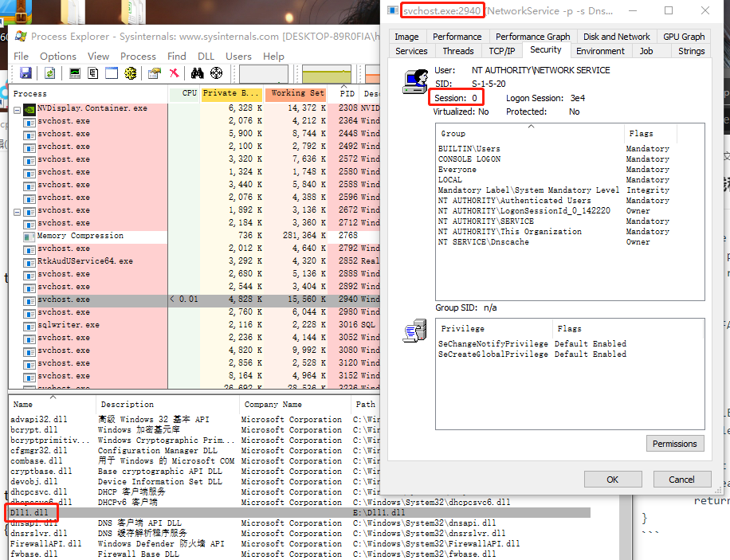Click the crosshair Find Window's Process icon

tap(216, 73)
